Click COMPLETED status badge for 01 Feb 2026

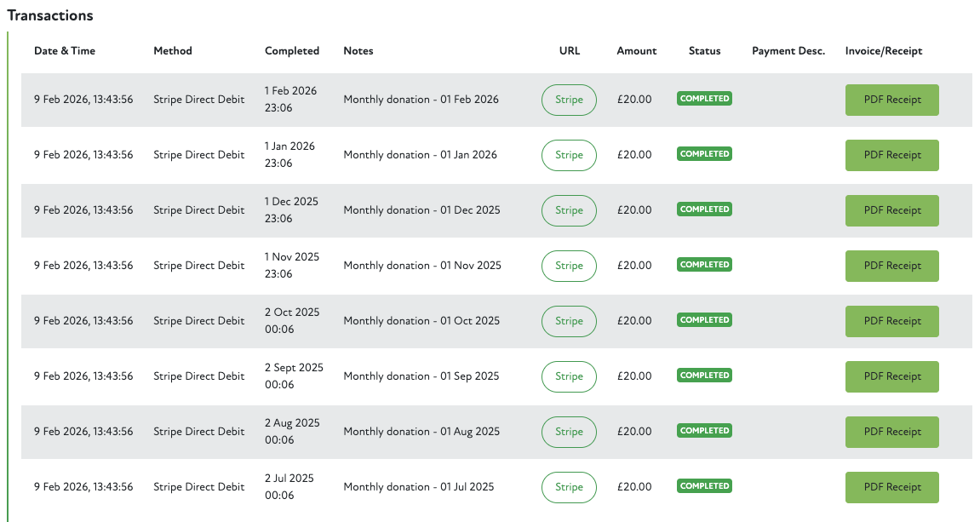(x=704, y=99)
